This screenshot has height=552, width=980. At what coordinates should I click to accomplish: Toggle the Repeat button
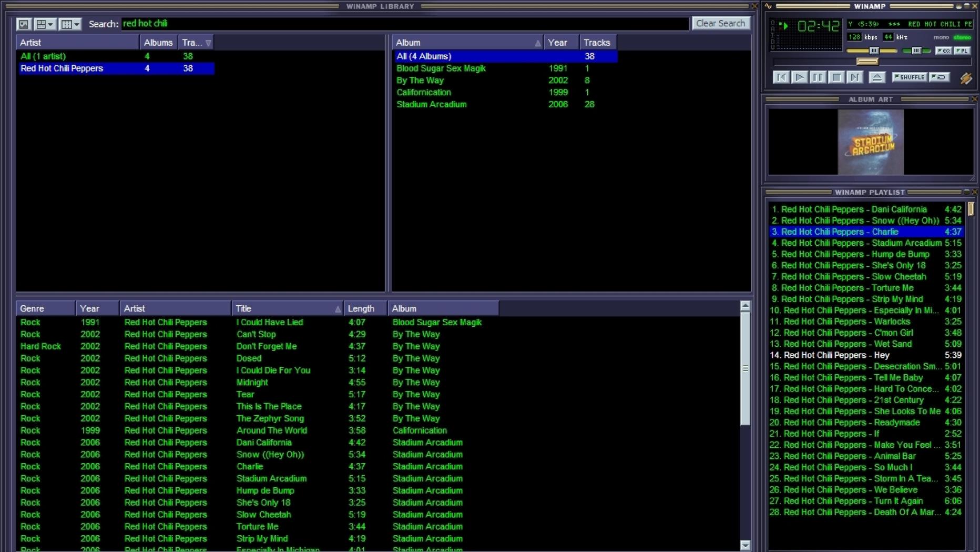click(940, 77)
